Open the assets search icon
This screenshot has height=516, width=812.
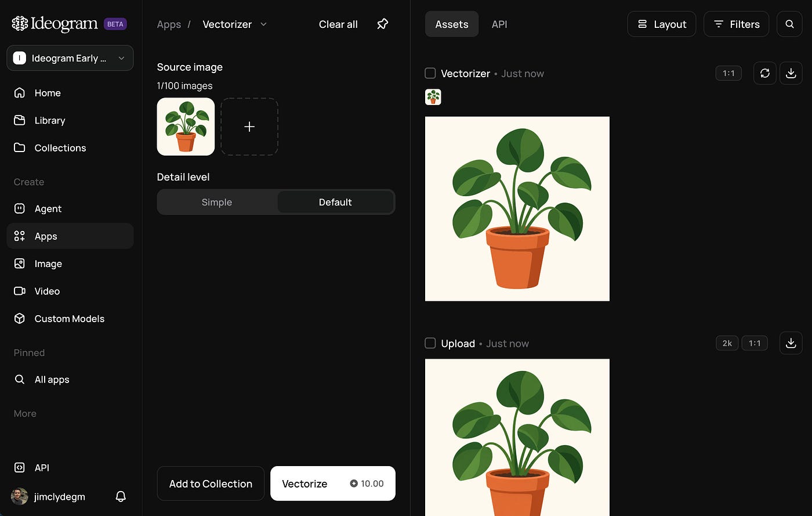pos(789,24)
